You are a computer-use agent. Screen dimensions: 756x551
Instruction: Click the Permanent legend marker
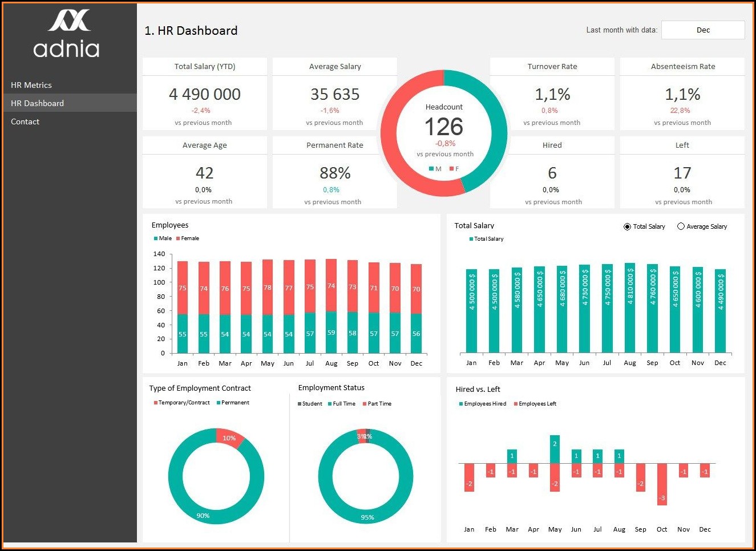(219, 403)
